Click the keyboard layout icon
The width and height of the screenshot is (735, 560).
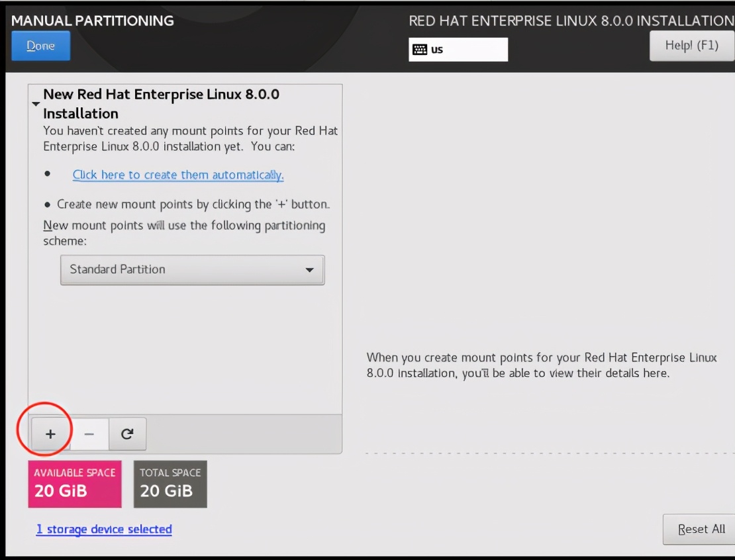420,50
